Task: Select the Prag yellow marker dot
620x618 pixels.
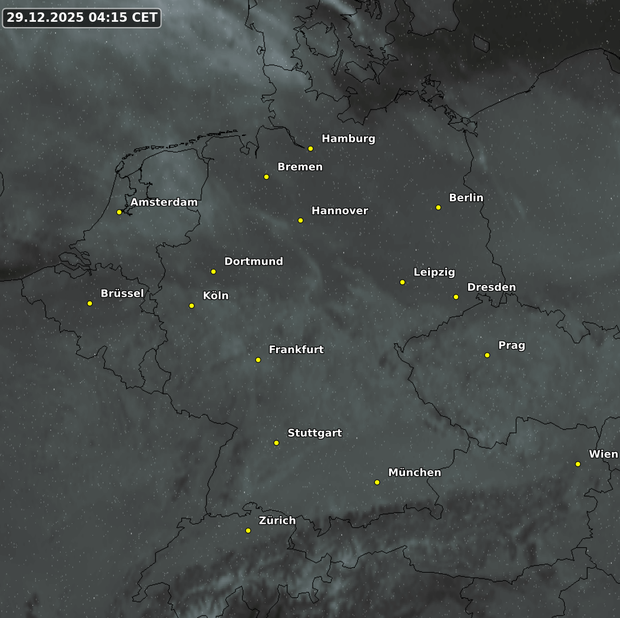Action: pyautogui.click(x=487, y=355)
